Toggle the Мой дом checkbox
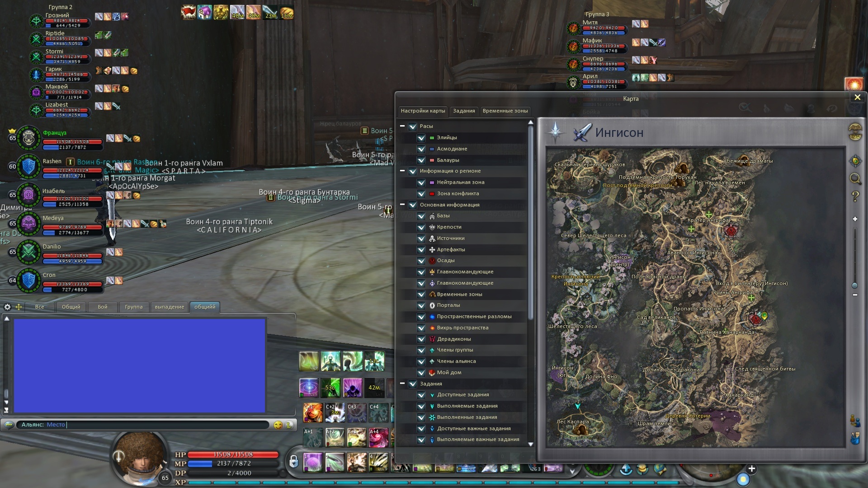Image resolution: width=868 pixels, height=488 pixels. coord(421,373)
